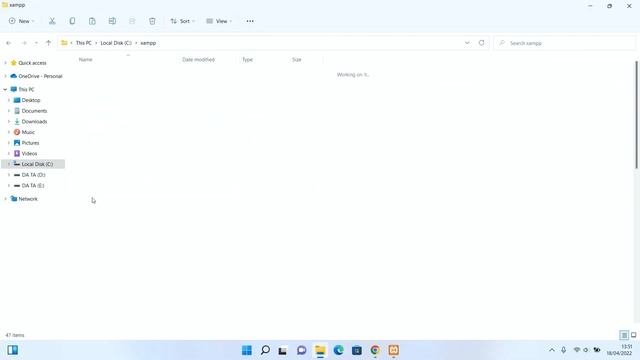Open Windows Start menu
The image size is (640, 360).
point(247,350)
